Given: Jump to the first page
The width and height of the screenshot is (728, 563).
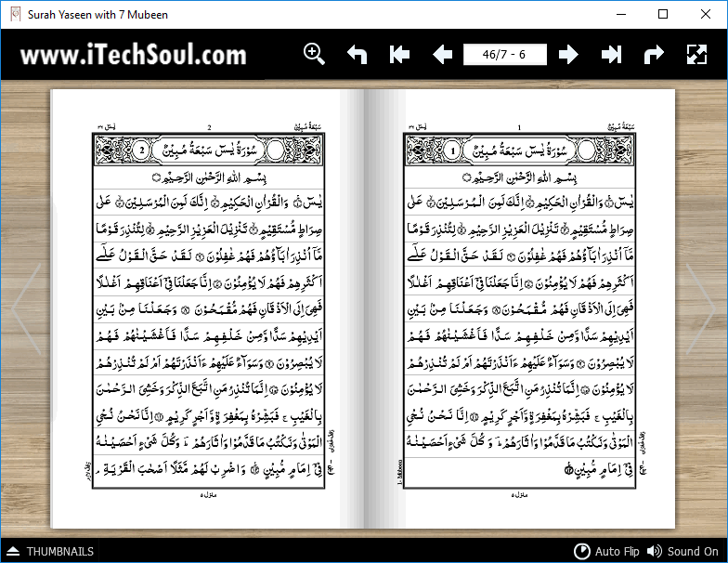Looking at the screenshot, I should click(399, 54).
